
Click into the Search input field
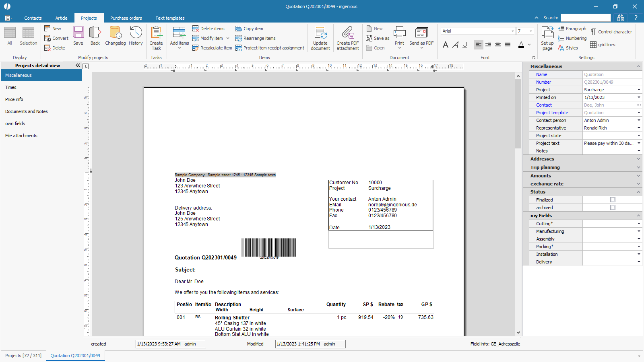tap(586, 18)
